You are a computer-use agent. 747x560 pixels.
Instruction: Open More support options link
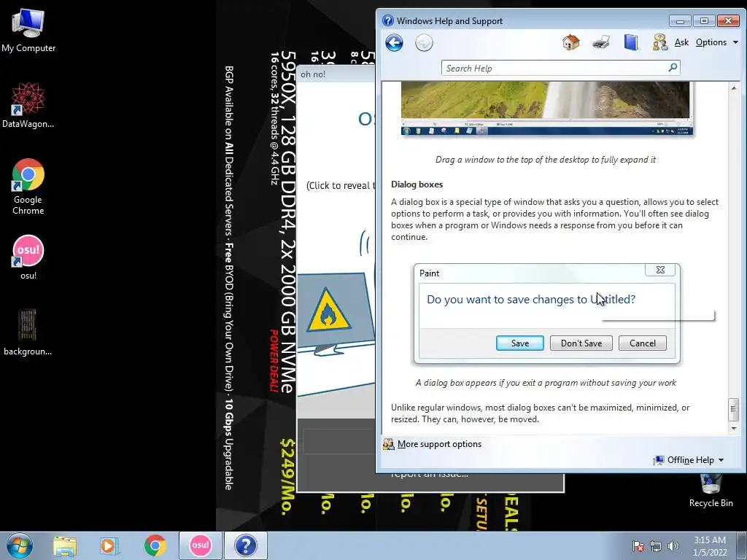439,444
